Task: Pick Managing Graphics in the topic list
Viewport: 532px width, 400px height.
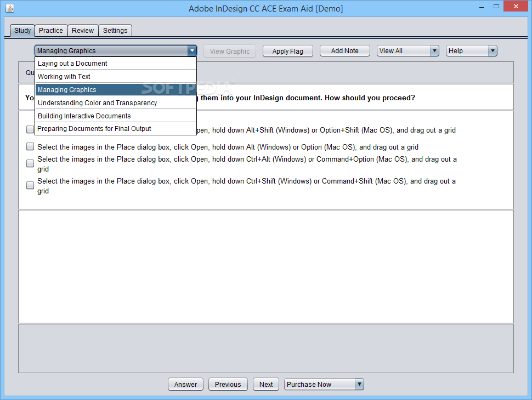Action: pyautogui.click(x=116, y=90)
